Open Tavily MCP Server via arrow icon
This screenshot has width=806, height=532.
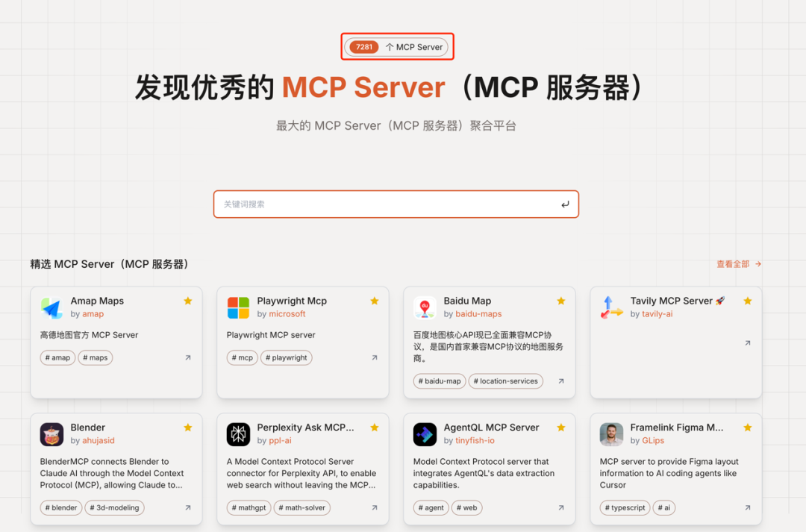pos(748,342)
